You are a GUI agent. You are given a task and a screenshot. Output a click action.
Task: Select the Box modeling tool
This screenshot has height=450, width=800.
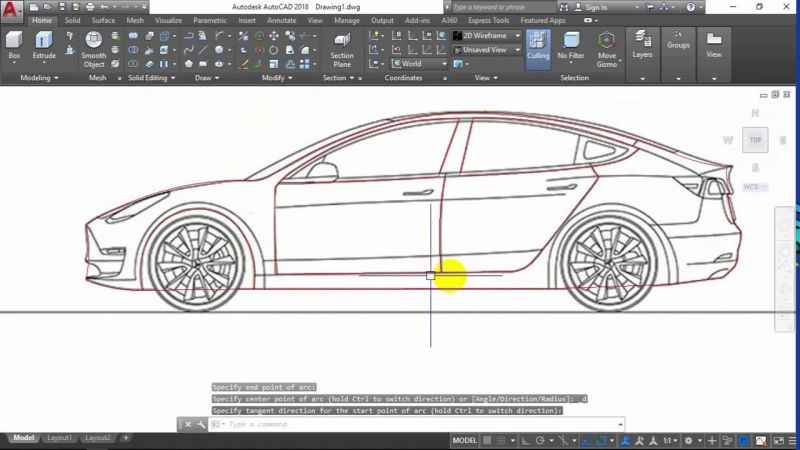(14, 45)
